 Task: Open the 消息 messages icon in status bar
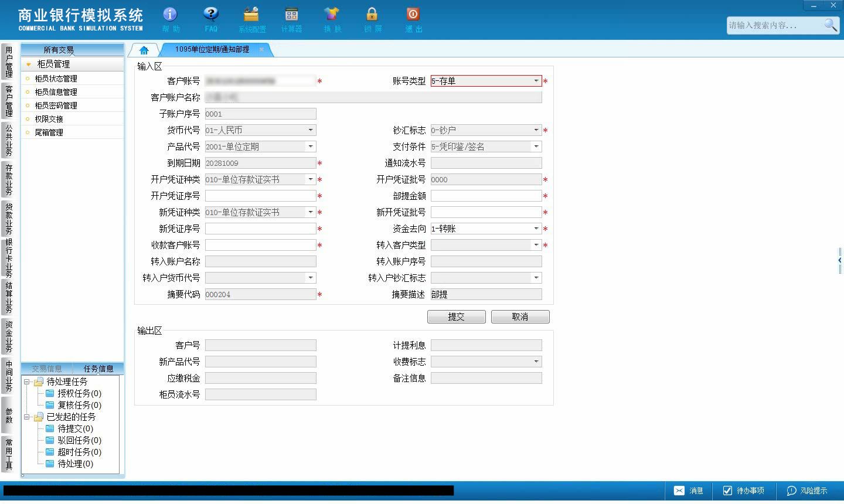[x=688, y=491]
